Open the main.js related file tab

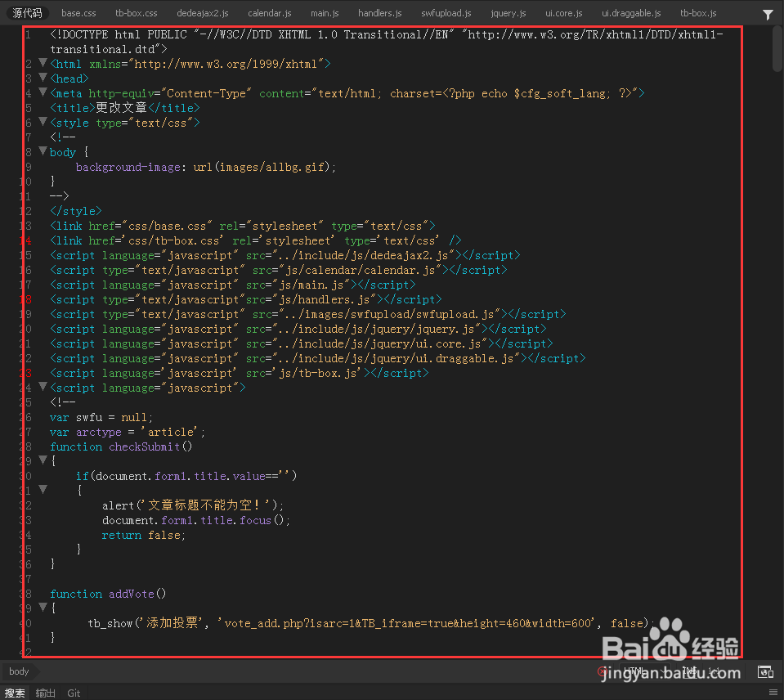(325, 14)
